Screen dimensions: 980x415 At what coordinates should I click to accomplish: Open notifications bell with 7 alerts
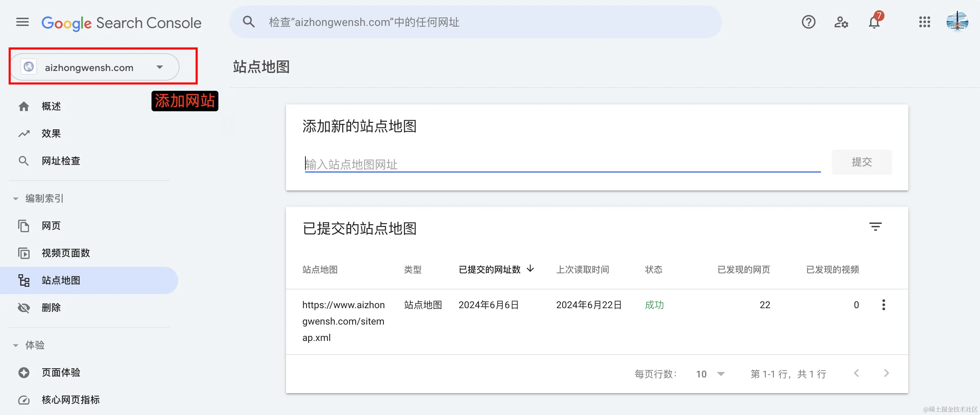pos(874,23)
